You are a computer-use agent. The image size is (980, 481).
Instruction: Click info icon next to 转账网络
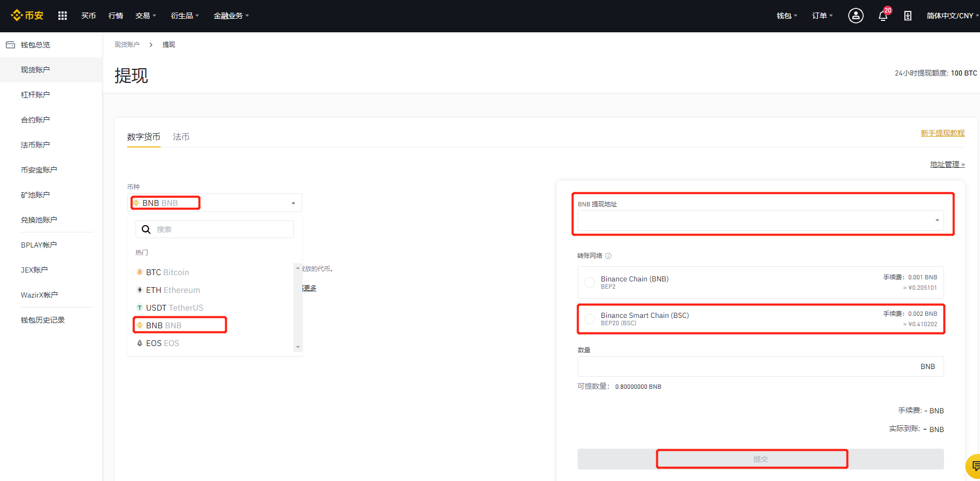[x=608, y=256]
